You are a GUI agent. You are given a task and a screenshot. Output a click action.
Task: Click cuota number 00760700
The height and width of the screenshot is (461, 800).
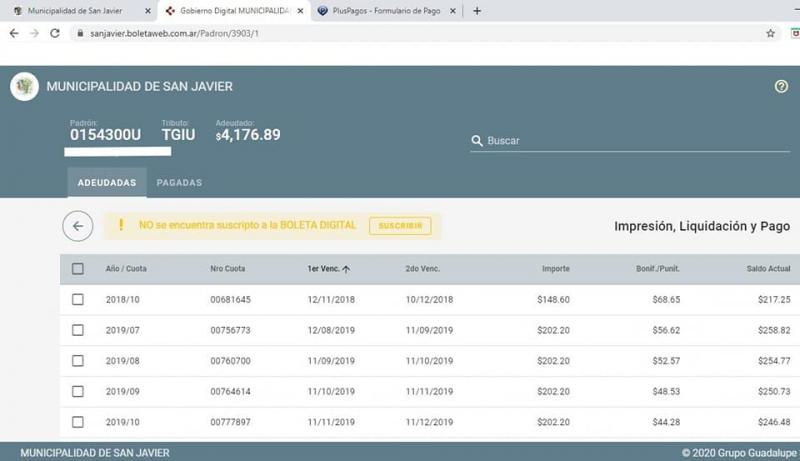click(x=231, y=361)
